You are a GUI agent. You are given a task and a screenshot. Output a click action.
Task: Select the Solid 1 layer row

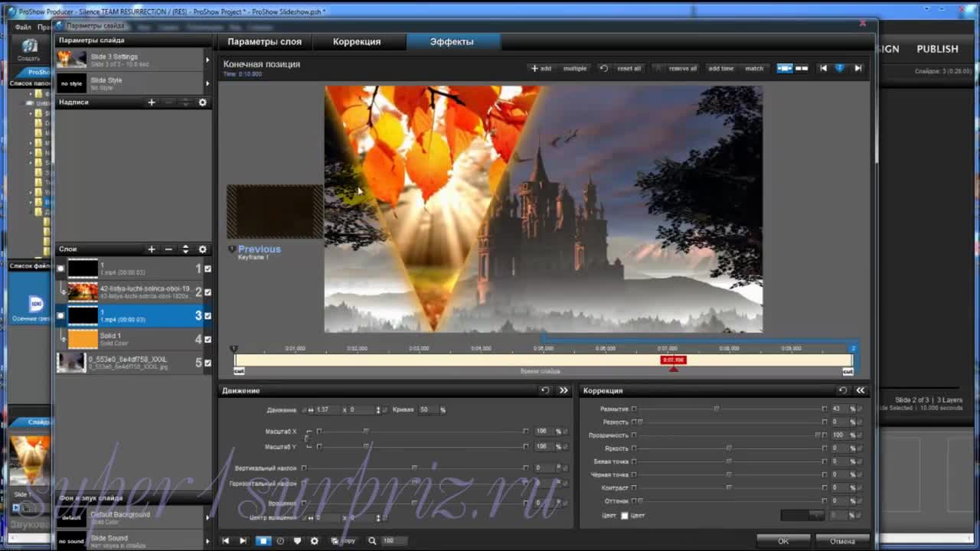(x=135, y=339)
